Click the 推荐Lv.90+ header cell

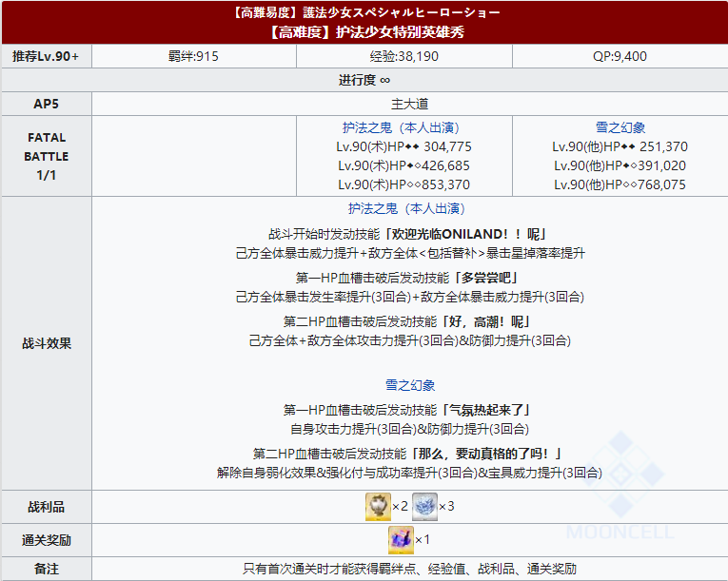point(46,56)
